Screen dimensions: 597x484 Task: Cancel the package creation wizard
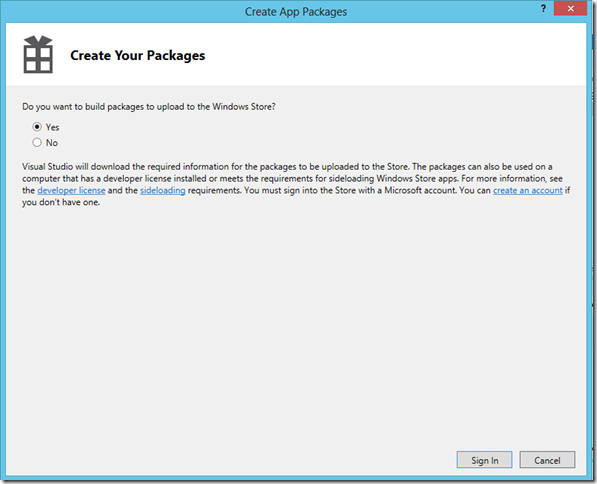pyautogui.click(x=547, y=460)
